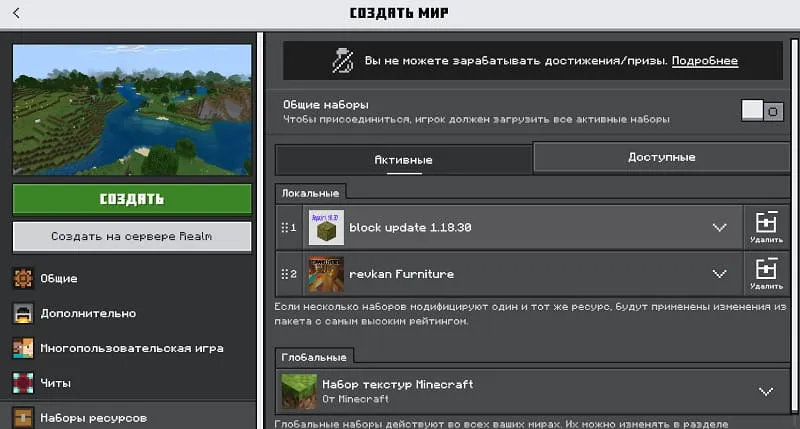Click the Набор текстур Minecraft title
The height and width of the screenshot is (429, 800).
point(397,385)
